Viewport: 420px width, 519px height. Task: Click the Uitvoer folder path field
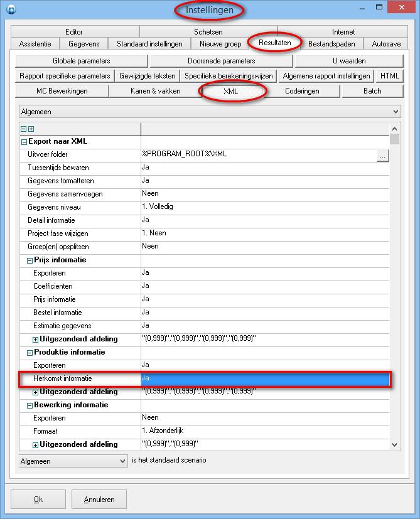click(259, 154)
